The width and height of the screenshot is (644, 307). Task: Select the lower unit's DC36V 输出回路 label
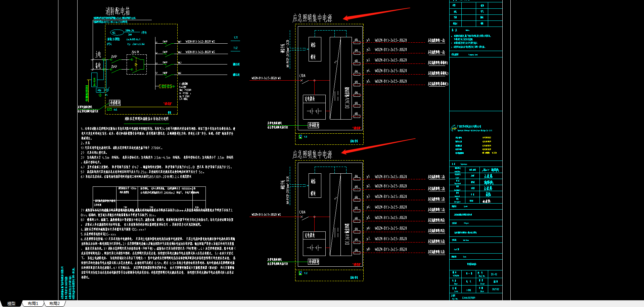[347, 234]
